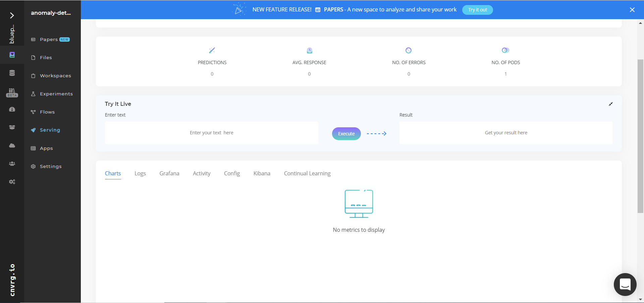Click the page vertical scrollbar thumb
The height and width of the screenshot is (303, 644).
coord(640,136)
